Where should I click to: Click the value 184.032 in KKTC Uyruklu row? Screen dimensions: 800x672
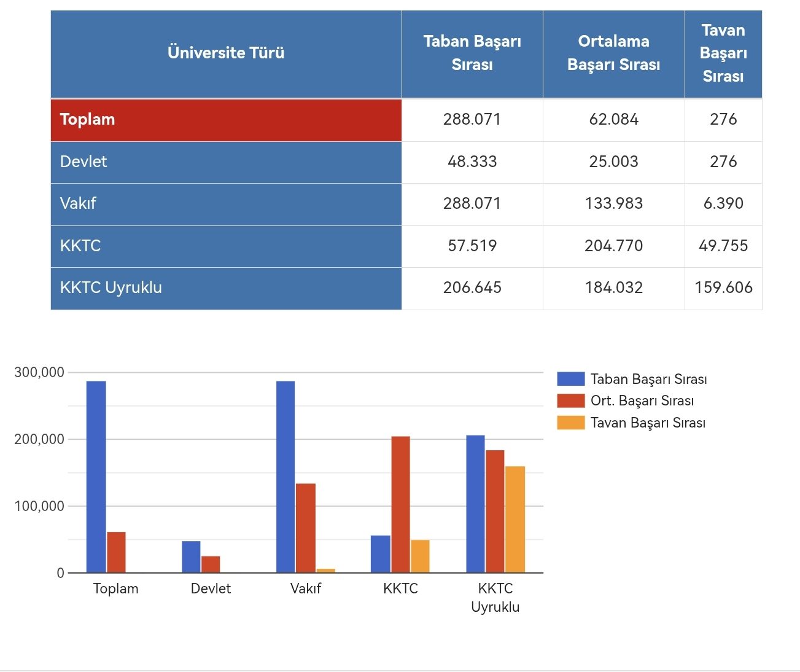coord(614,287)
